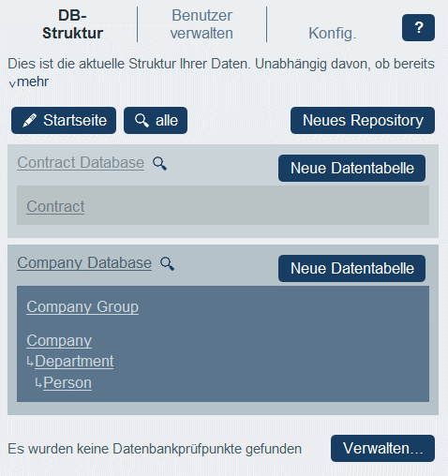Image resolution: width=448 pixels, height=476 pixels.
Task: Open the Verwalten... checkpoints button
Action: [382, 448]
